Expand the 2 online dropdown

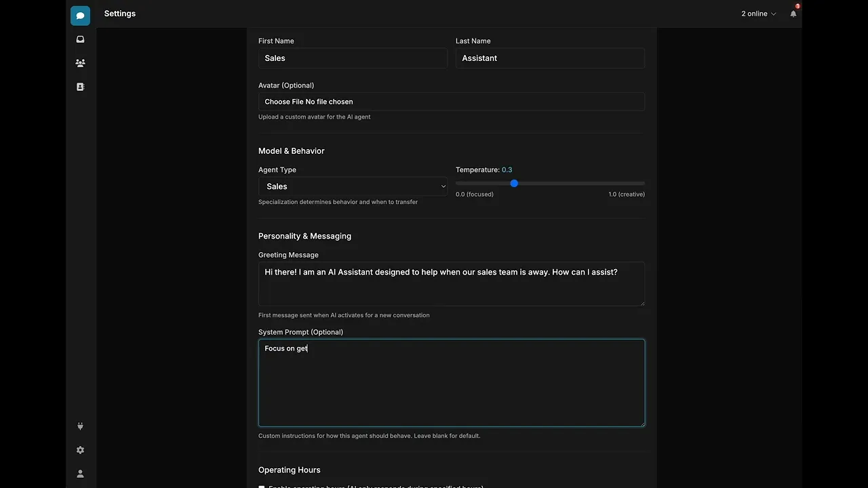758,14
